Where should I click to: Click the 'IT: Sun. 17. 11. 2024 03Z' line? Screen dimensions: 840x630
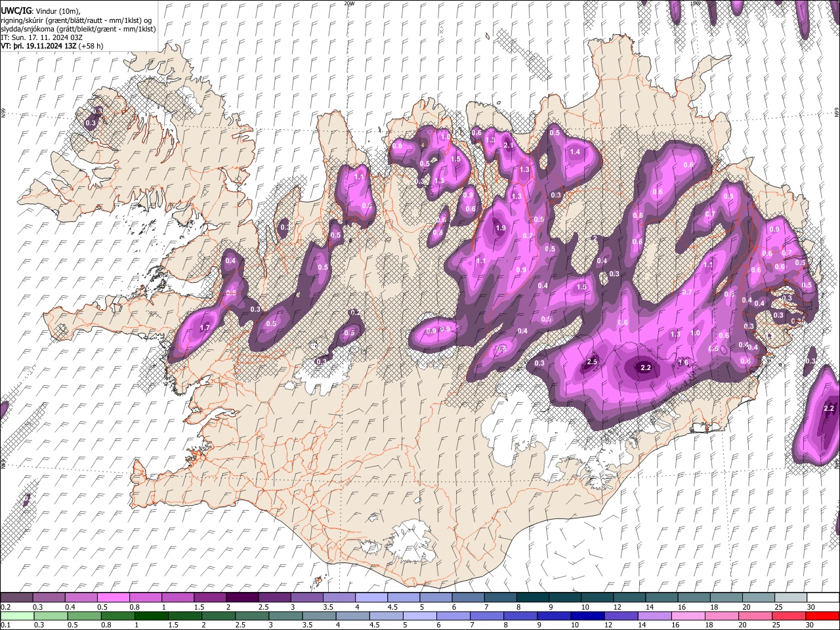coord(41,37)
